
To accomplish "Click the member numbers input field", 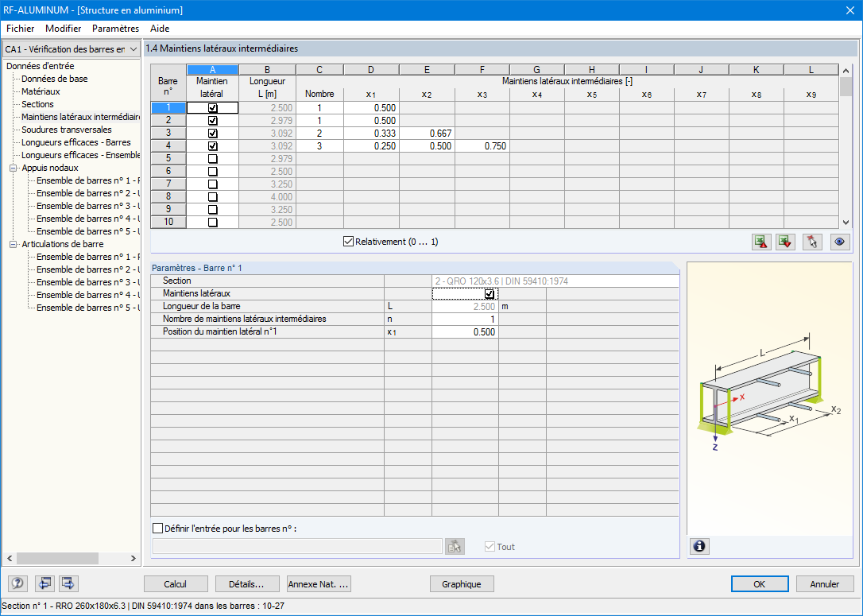I will point(297,546).
